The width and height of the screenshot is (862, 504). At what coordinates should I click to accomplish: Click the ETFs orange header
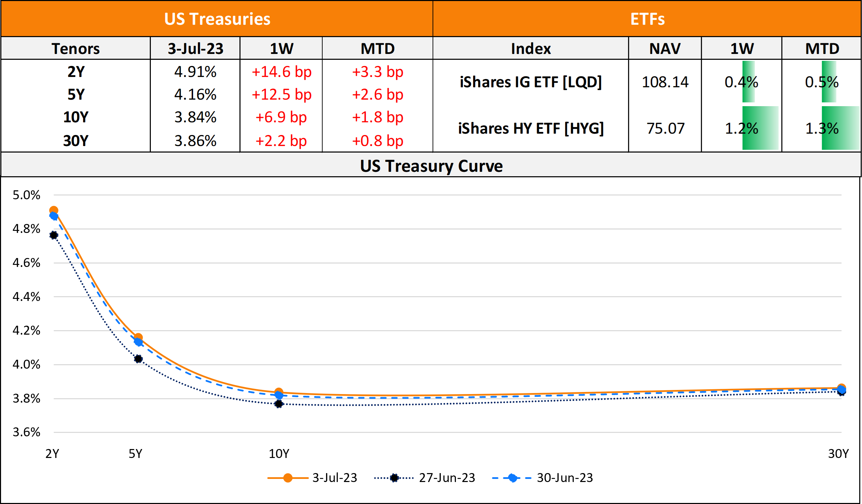647,19
